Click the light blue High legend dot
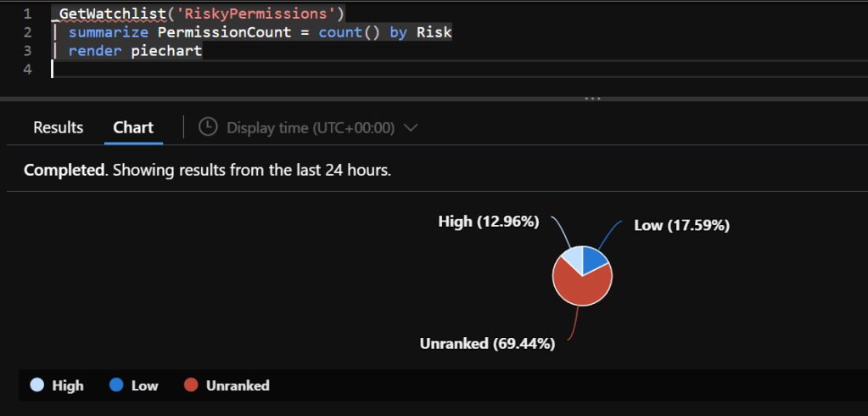 pos(37,385)
